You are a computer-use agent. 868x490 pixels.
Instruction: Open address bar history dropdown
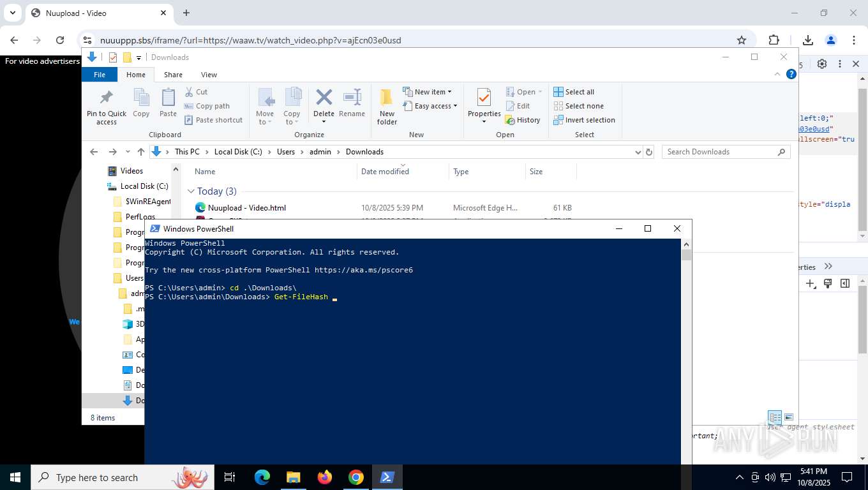tap(638, 152)
